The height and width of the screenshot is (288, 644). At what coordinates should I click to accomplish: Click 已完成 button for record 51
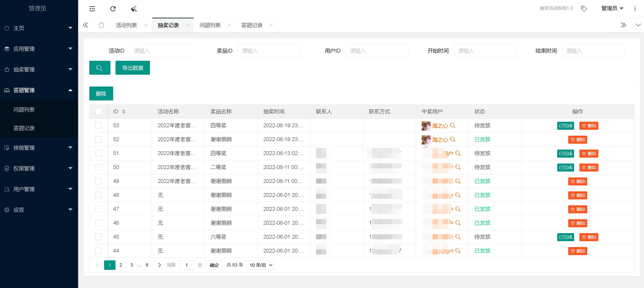(565, 153)
